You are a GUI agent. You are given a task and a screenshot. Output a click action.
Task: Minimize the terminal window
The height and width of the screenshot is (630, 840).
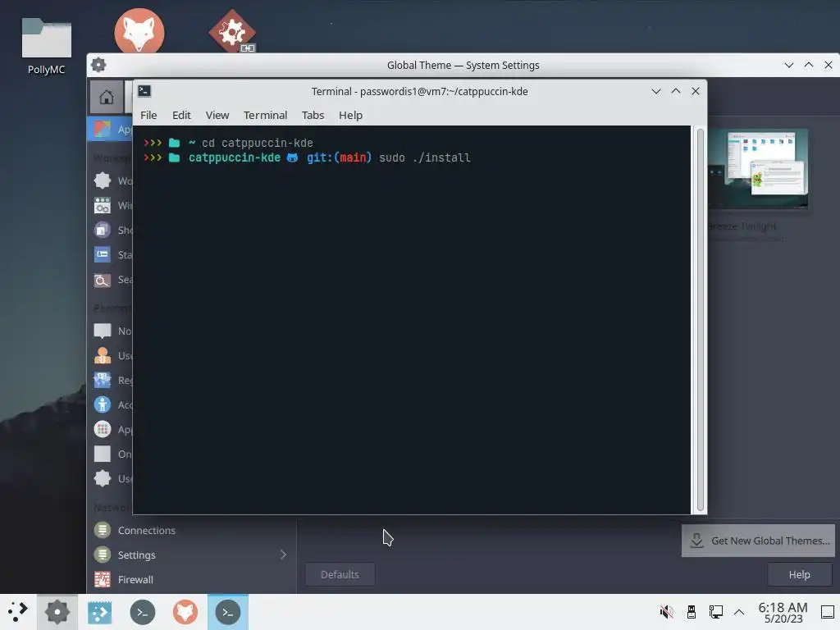click(x=656, y=91)
